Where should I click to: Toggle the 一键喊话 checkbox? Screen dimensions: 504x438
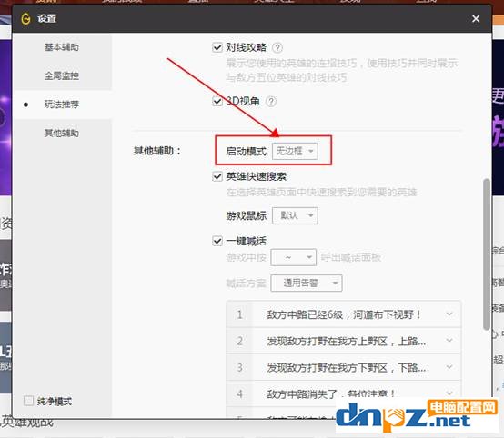tap(217, 241)
